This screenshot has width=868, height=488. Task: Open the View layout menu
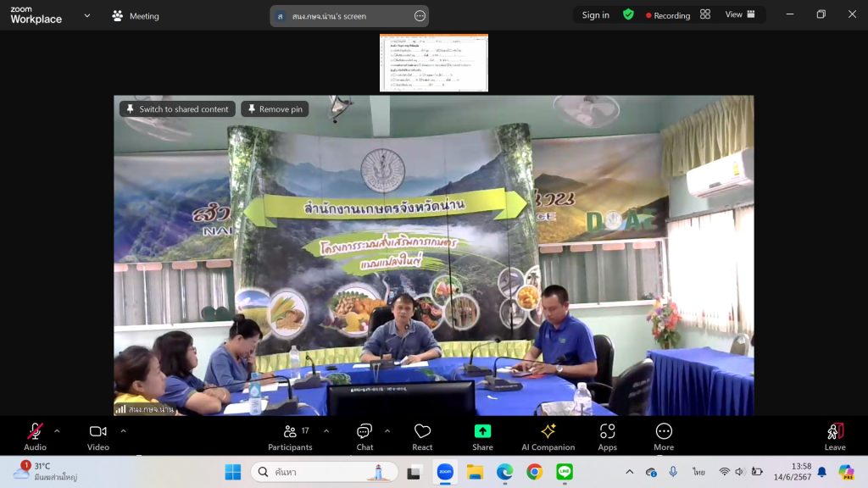click(739, 14)
